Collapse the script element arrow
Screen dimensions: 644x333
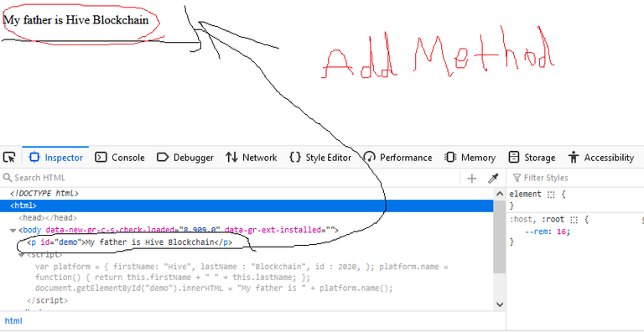coord(21,255)
